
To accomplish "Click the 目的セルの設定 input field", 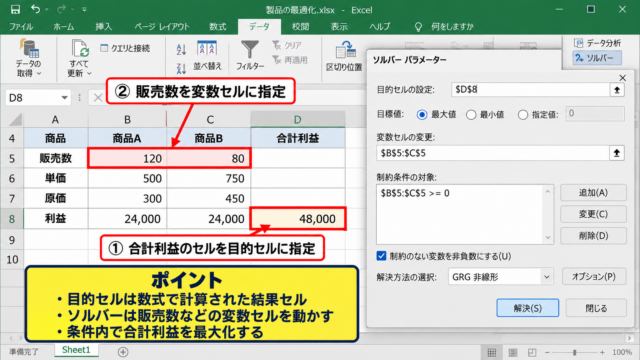I will point(530,90).
